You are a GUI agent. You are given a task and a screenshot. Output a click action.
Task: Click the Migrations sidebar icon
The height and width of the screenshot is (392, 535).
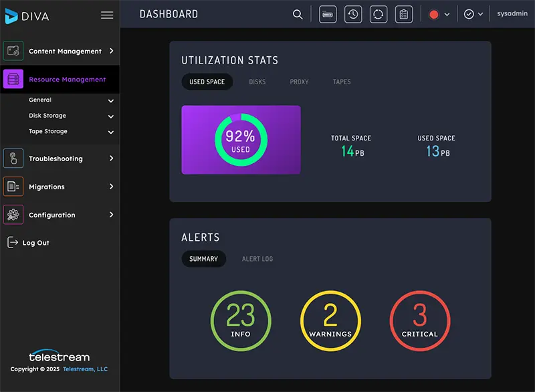pos(13,187)
